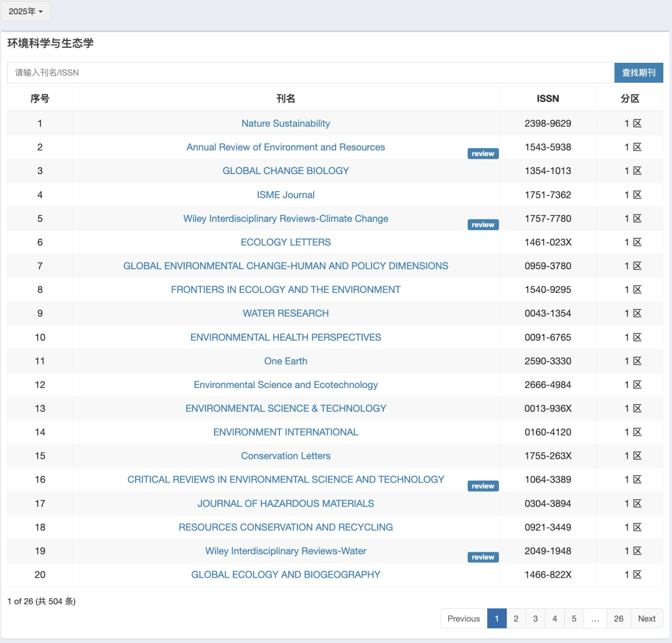
Task: Click the ISSN column header
Action: 548,98
